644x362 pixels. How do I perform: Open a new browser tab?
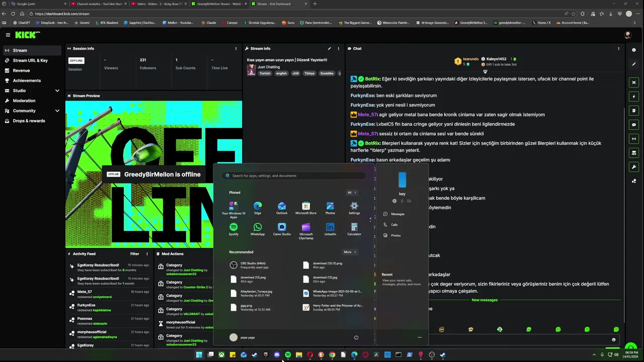pos(315,4)
